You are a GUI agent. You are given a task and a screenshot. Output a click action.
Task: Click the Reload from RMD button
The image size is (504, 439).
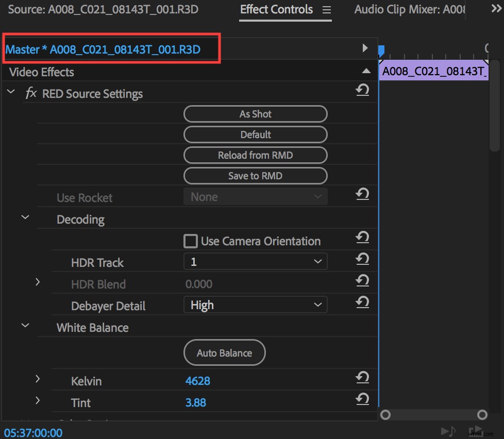pos(255,155)
